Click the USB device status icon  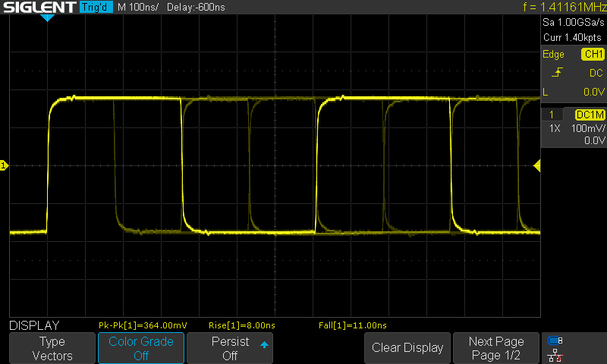tap(555, 340)
